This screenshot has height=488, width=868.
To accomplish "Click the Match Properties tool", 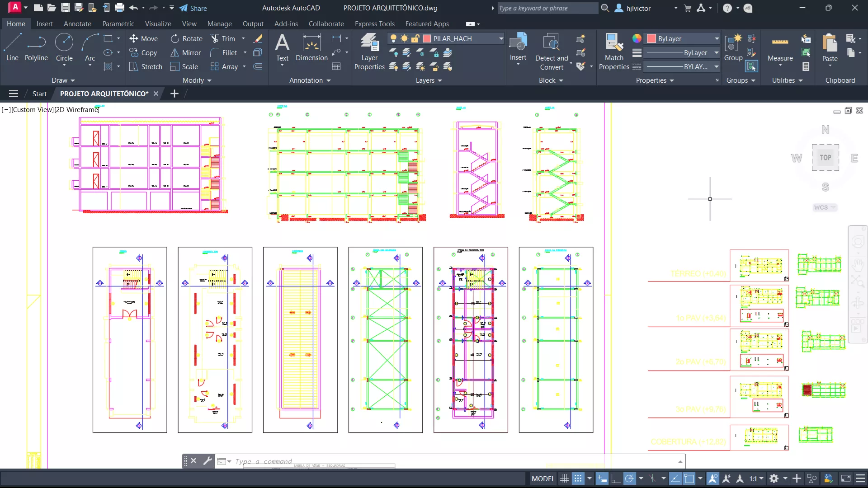I will tap(614, 52).
